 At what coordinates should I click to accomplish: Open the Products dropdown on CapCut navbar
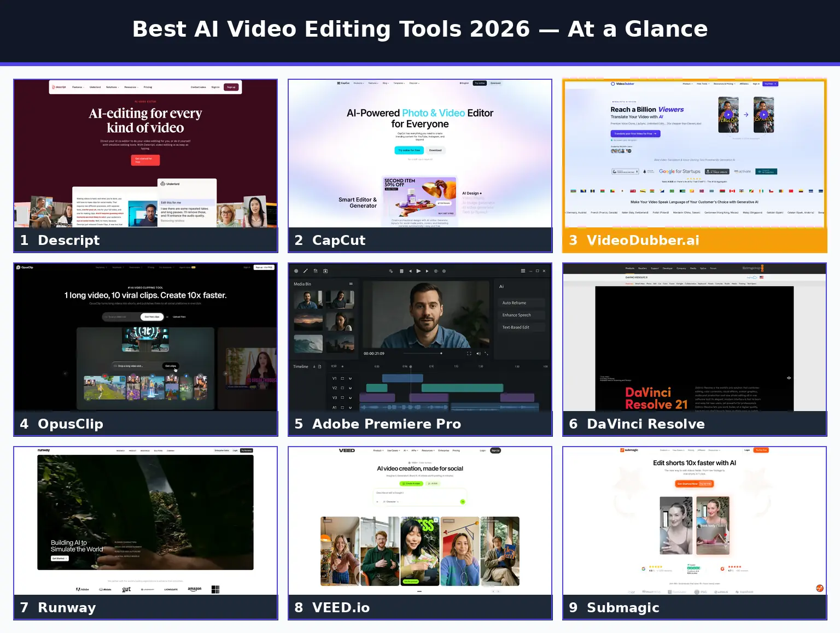[x=359, y=83]
